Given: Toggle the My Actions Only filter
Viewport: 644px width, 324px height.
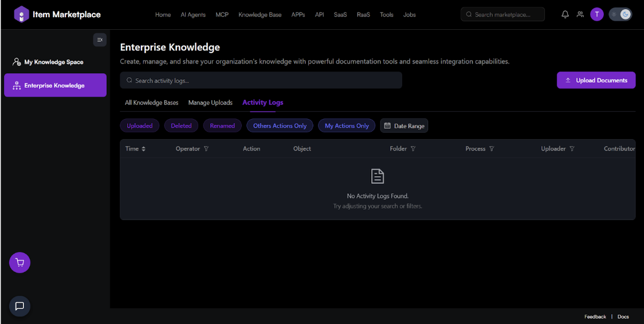Looking at the screenshot, I should pyautogui.click(x=347, y=126).
